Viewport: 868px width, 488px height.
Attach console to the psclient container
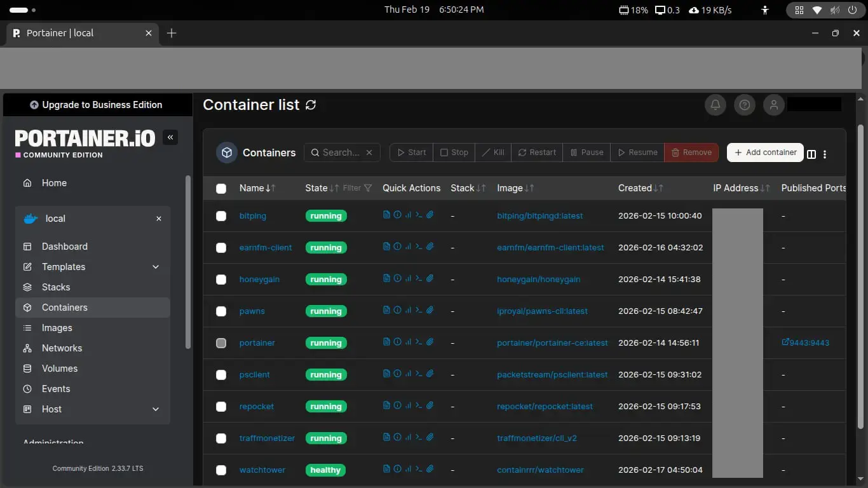coord(430,374)
